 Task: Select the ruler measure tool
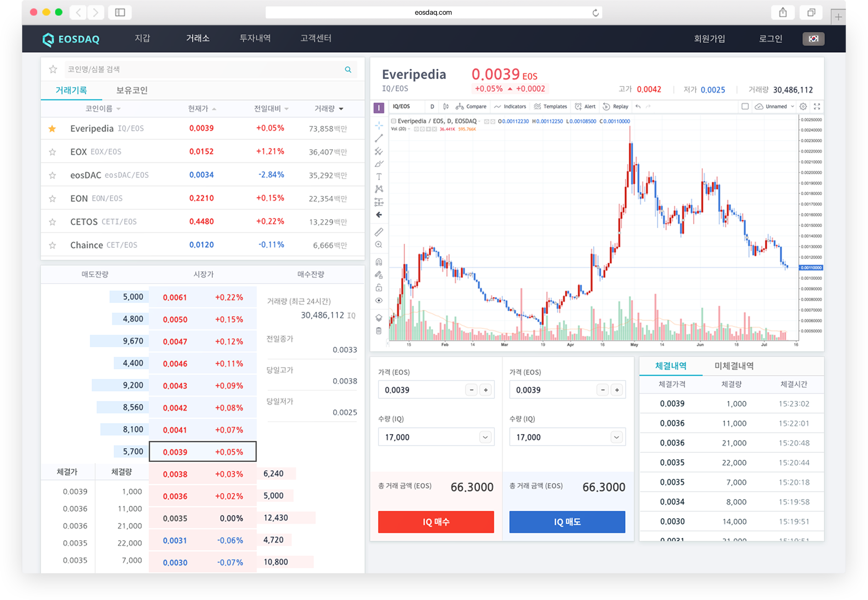379,232
